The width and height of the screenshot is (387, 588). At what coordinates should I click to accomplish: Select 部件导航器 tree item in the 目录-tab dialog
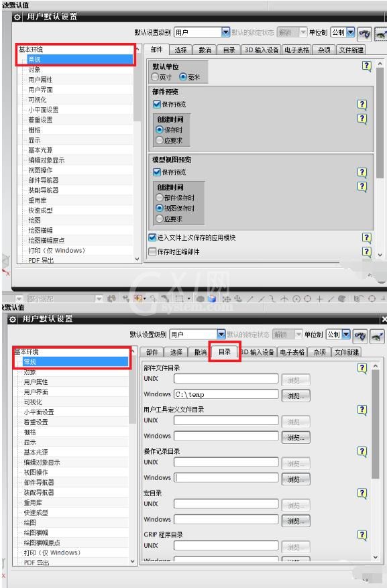tap(39, 482)
